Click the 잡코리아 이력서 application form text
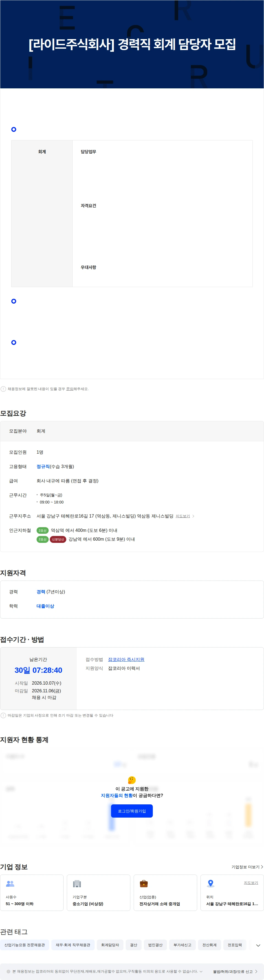This screenshot has width=264, height=980. click(124, 668)
